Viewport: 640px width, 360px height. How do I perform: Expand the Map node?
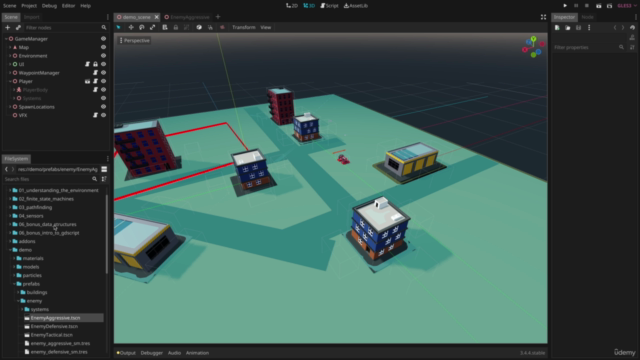pos(10,47)
